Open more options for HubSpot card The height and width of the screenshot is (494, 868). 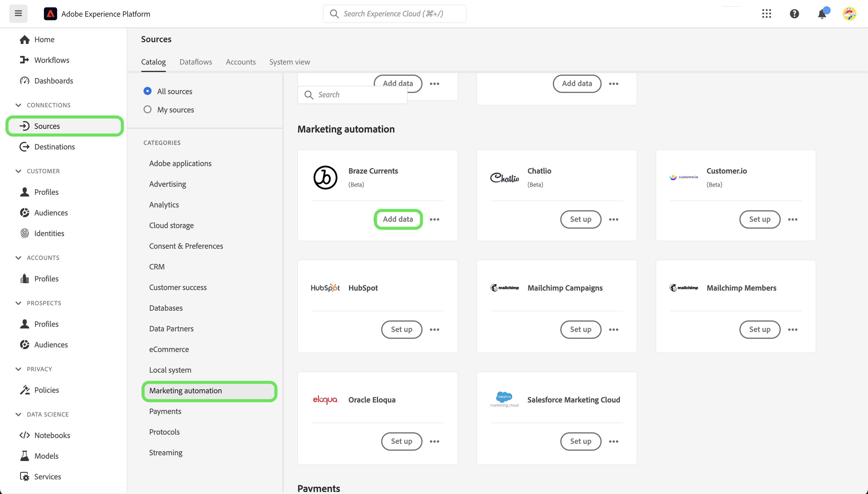(x=435, y=329)
